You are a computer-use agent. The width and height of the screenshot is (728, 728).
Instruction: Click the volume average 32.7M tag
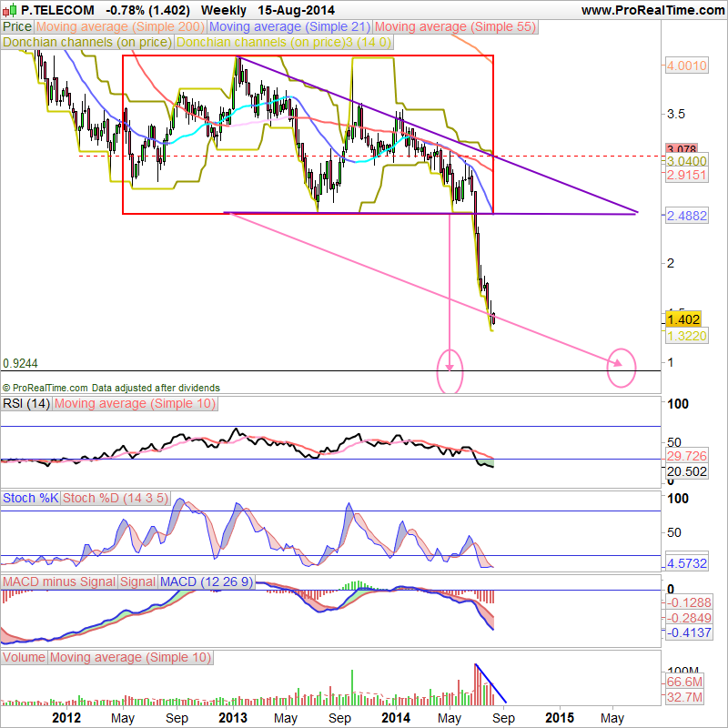tap(684, 697)
